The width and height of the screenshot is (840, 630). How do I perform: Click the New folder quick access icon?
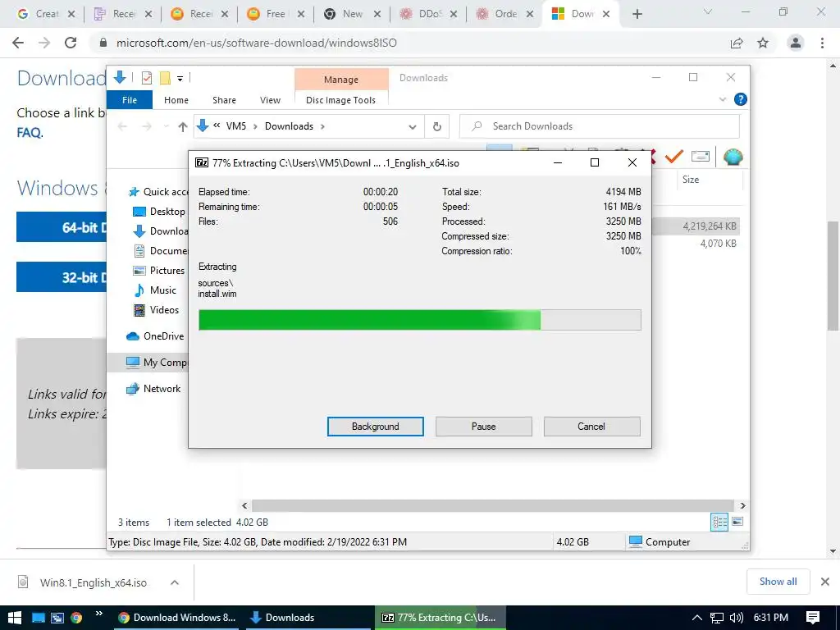165,78
